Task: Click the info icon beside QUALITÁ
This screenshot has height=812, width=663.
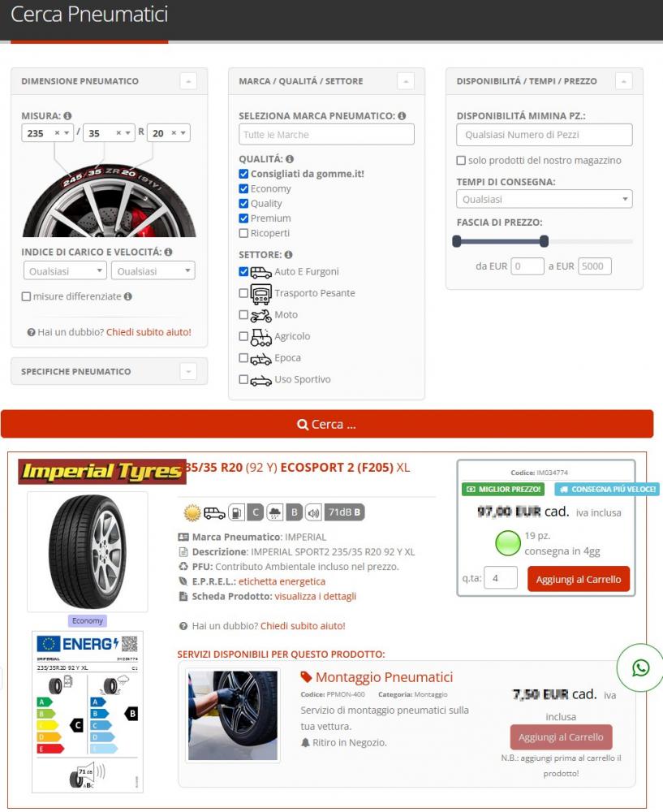Action: point(290,159)
